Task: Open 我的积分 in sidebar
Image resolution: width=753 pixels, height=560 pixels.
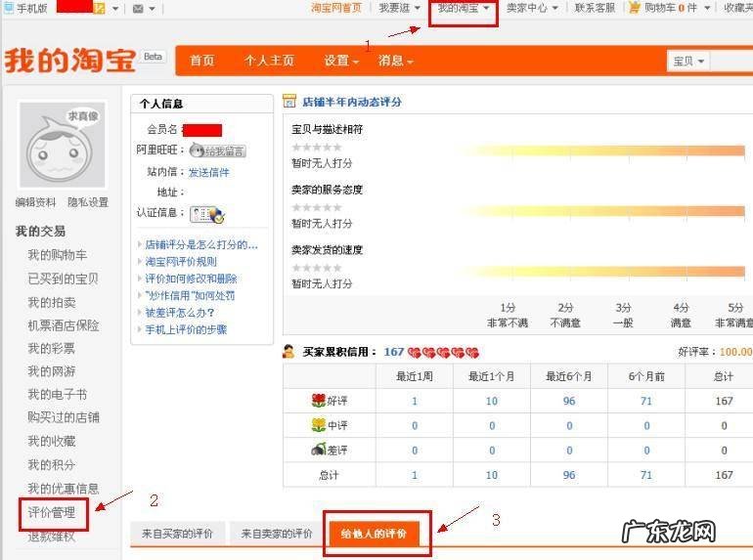Action: [52, 464]
